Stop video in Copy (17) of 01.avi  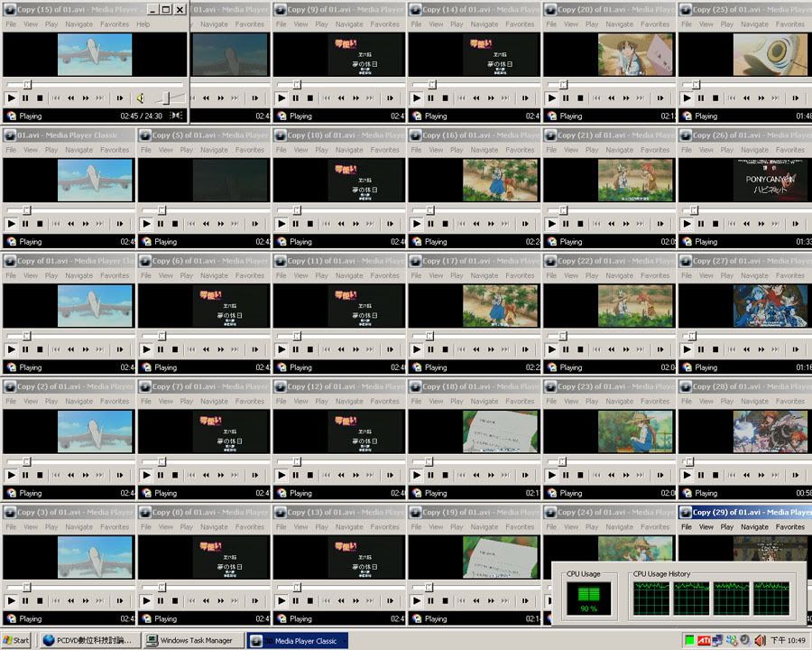point(446,349)
